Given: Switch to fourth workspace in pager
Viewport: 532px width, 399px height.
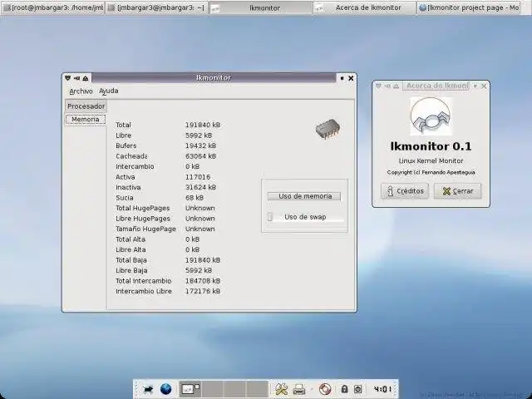Looking at the screenshot, I should 257,389.
